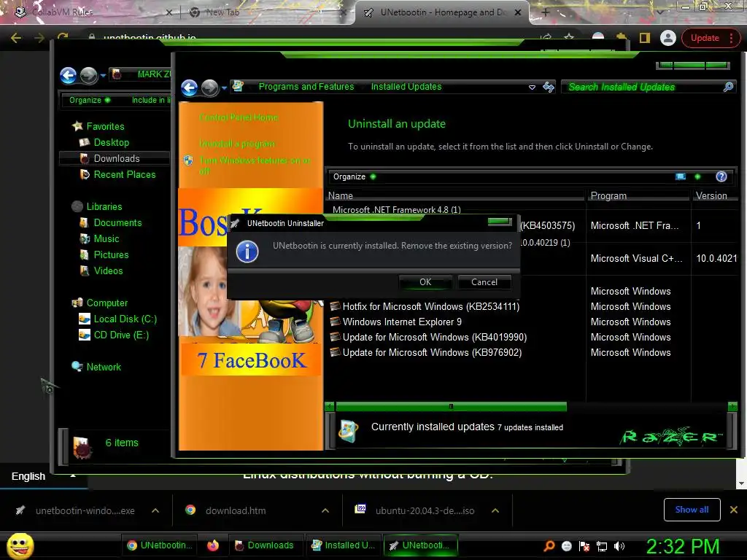
Task: Click the Search Installed Updates field
Action: tap(644, 87)
